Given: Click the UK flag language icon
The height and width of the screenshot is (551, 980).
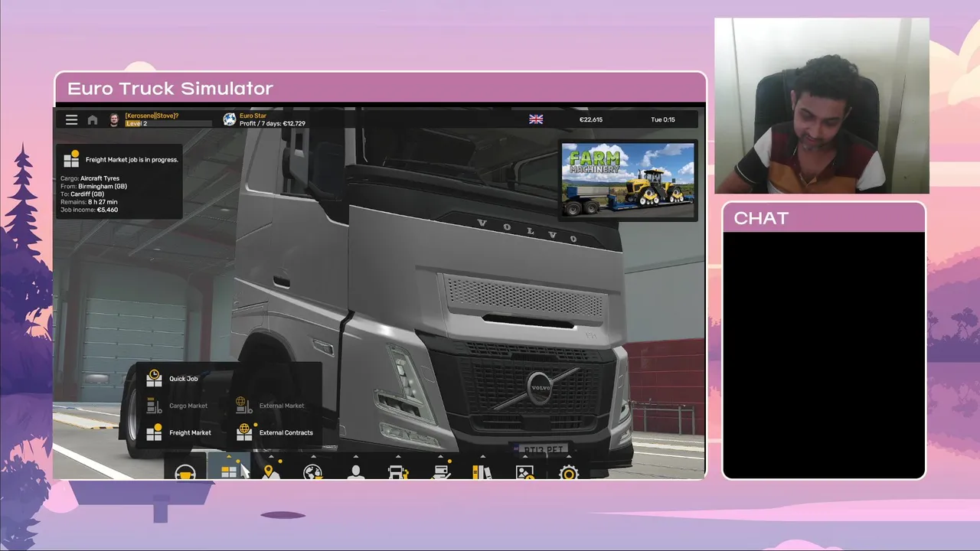Looking at the screenshot, I should (x=536, y=119).
